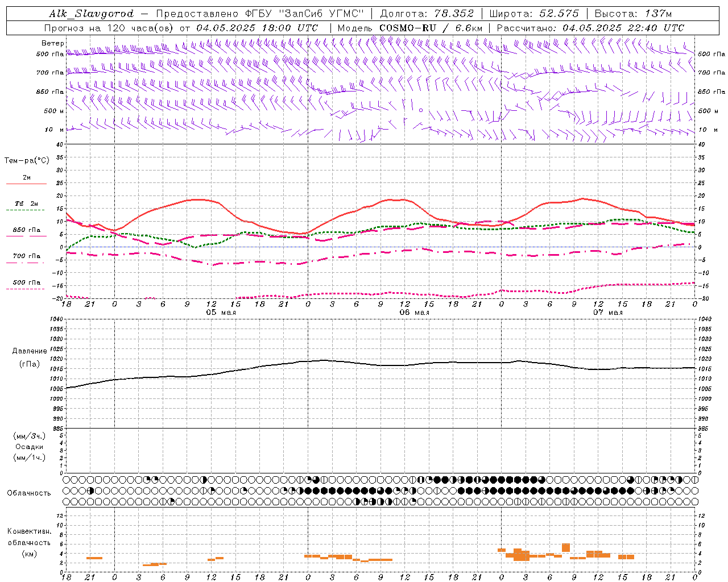Select the (мм/1ч.) precipitation unit label
The image size is (728, 582).
30,458
